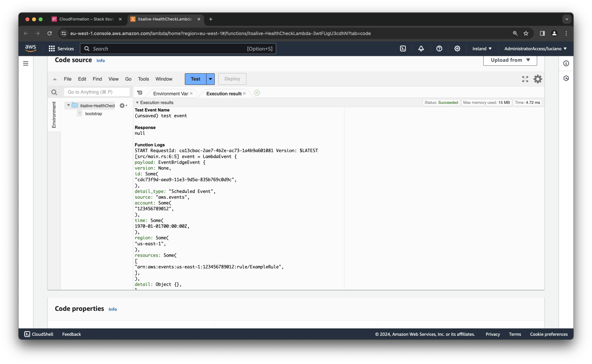Collapse the editor menu bar arrow
The image size is (592, 364).
point(55,79)
